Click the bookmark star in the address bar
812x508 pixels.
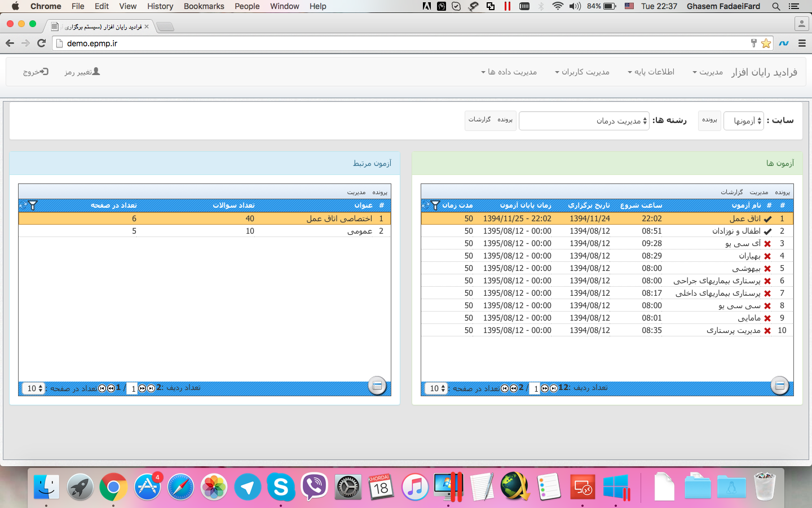pyautogui.click(x=766, y=43)
